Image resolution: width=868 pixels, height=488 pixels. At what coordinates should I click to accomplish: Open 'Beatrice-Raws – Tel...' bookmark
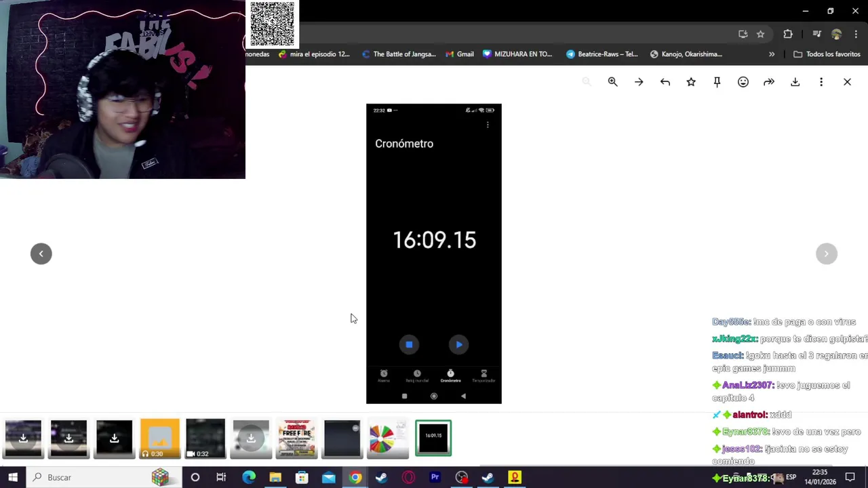[x=601, y=54]
